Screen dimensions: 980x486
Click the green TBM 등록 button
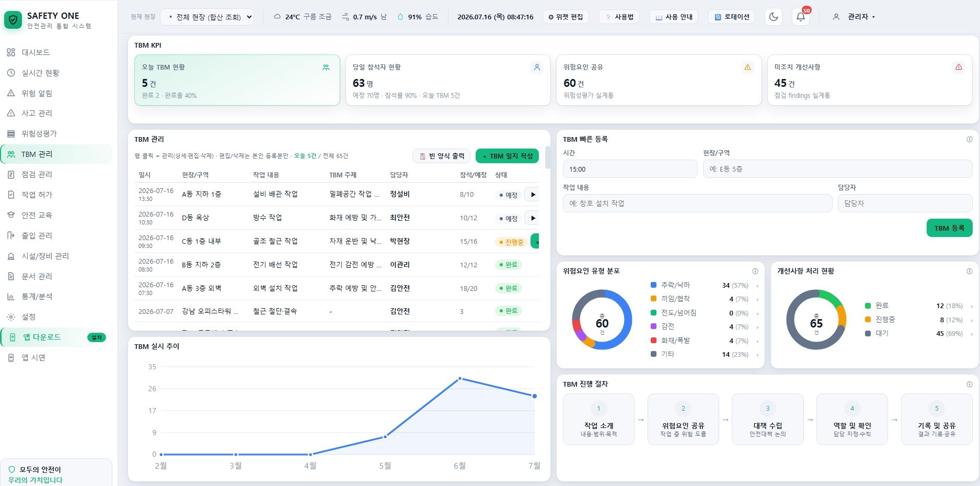coord(949,228)
